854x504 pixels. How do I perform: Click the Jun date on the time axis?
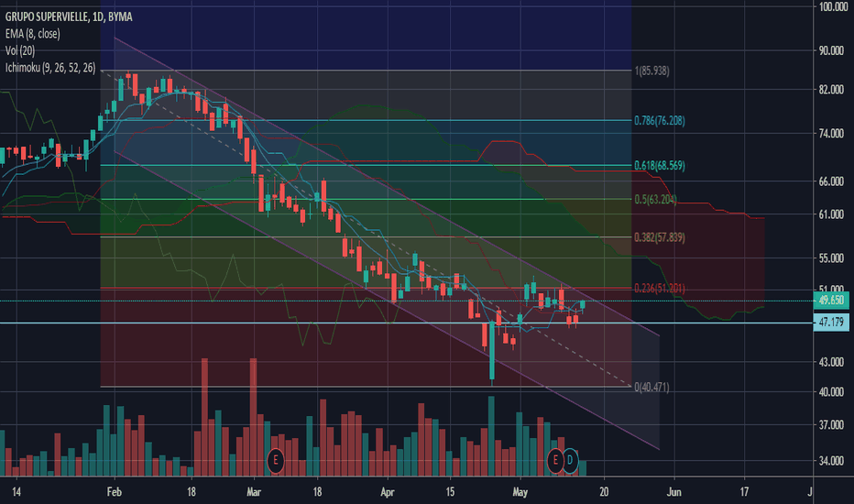point(673,492)
